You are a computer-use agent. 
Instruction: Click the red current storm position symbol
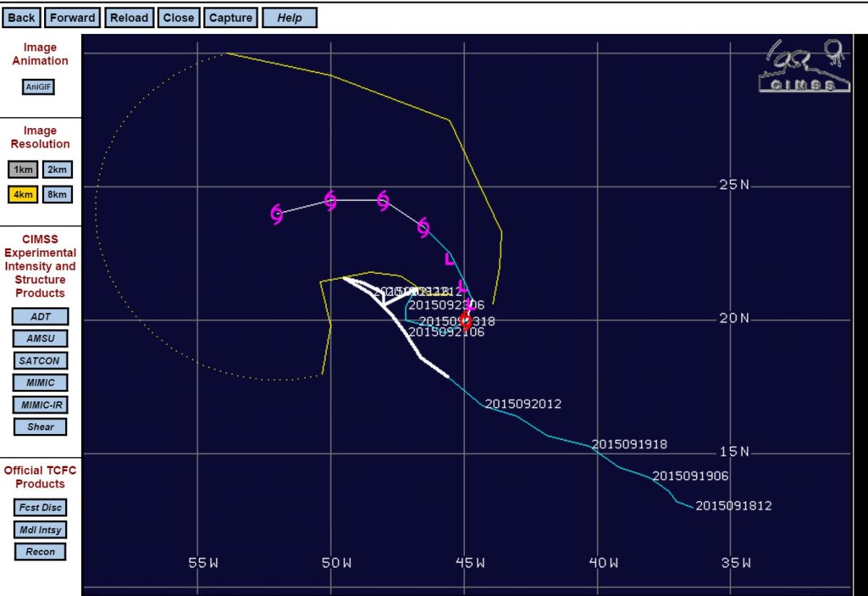467,319
